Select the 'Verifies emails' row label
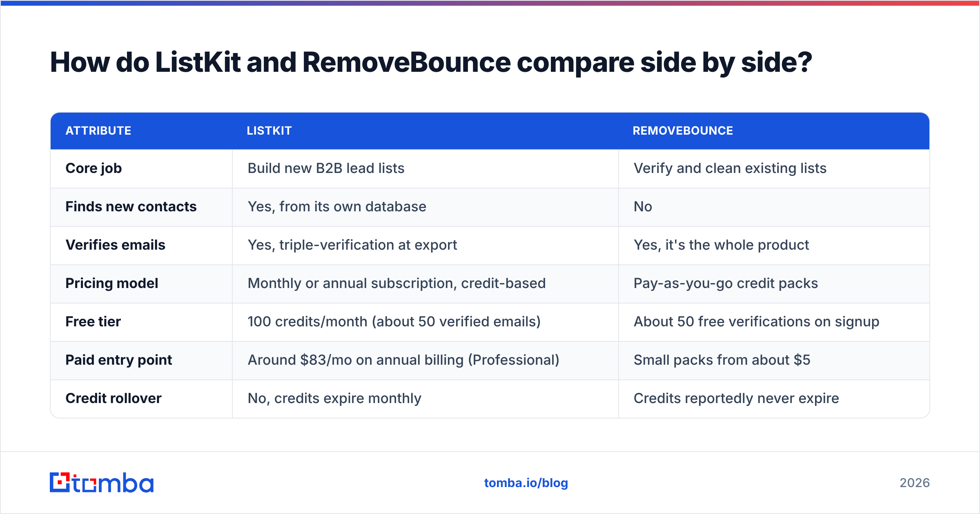The height and width of the screenshot is (514, 980). click(x=116, y=245)
